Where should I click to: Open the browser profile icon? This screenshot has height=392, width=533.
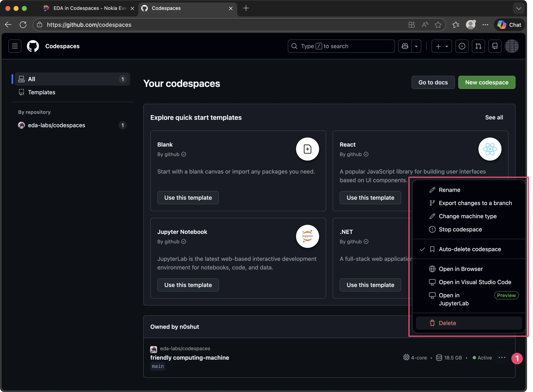tap(471, 25)
